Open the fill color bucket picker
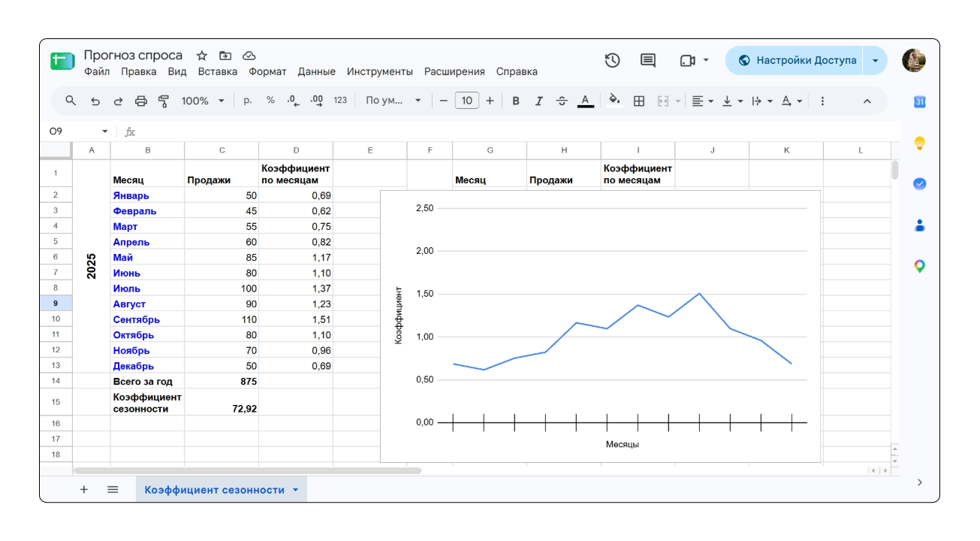Image resolution: width=980 pixels, height=541 pixels. tap(614, 101)
